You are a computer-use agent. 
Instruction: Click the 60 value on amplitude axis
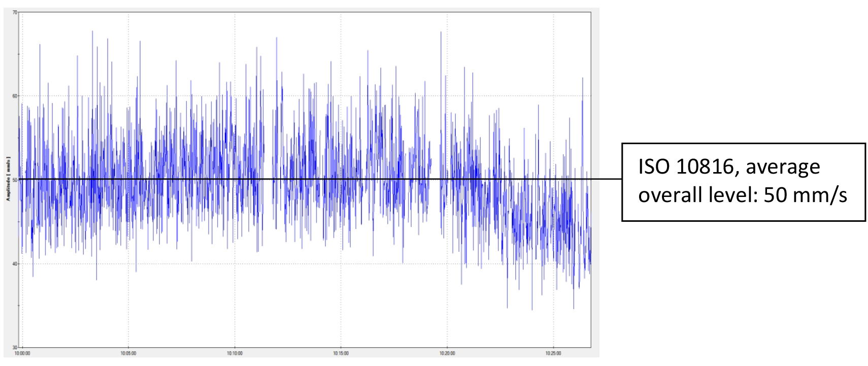15,96
